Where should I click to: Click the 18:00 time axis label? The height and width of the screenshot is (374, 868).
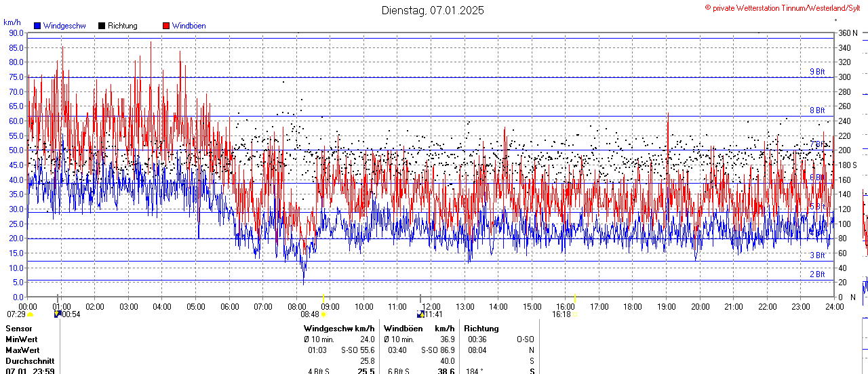click(x=633, y=306)
